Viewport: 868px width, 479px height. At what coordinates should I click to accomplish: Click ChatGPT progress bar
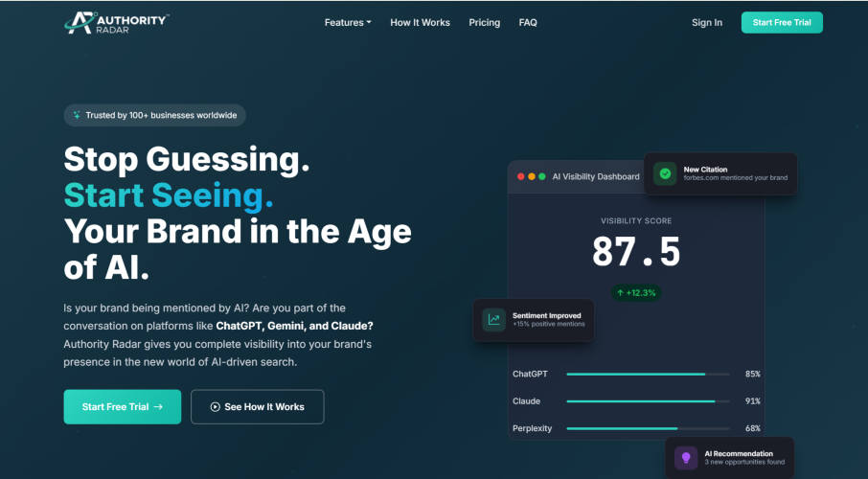[648, 375]
